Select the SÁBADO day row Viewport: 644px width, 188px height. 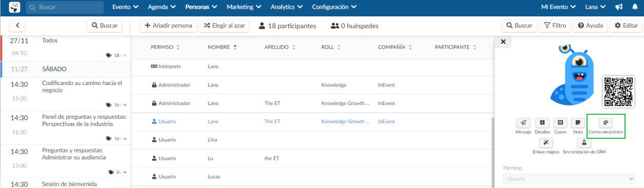66,69
